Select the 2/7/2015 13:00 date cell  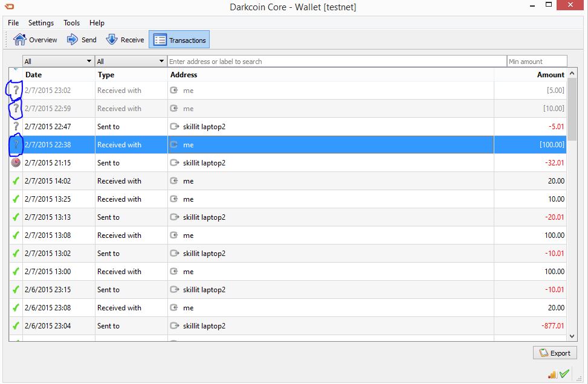tap(59, 271)
